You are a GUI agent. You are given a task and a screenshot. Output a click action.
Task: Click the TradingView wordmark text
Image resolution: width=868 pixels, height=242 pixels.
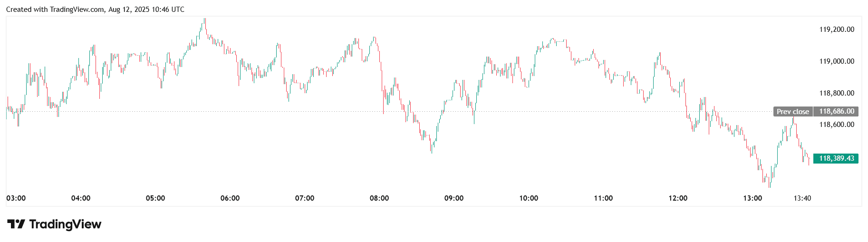[65, 224]
